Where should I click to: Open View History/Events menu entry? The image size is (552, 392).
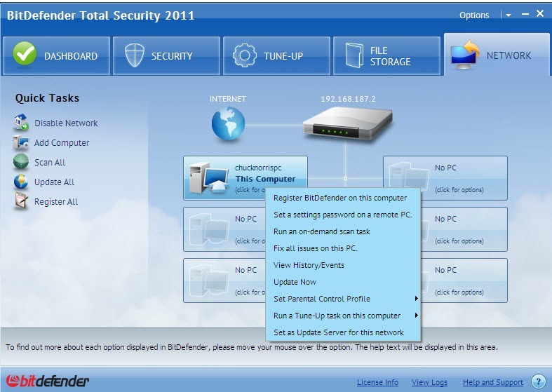pyautogui.click(x=343, y=265)
